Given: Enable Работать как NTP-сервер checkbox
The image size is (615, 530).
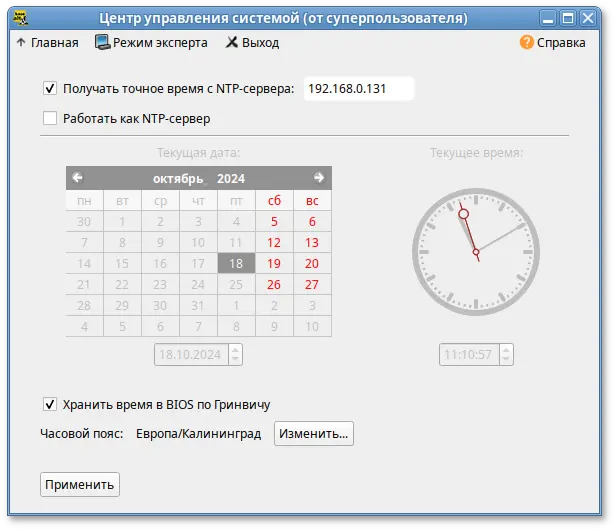Looking at the screenshot, I should pos(51,119).
